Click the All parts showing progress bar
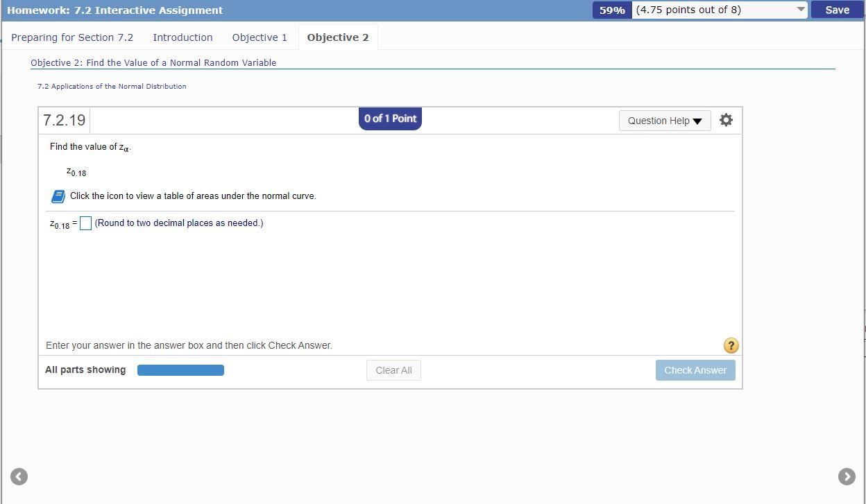Viewport: 866px width, 504px height. pyautogui.click(x=180, y=370)
